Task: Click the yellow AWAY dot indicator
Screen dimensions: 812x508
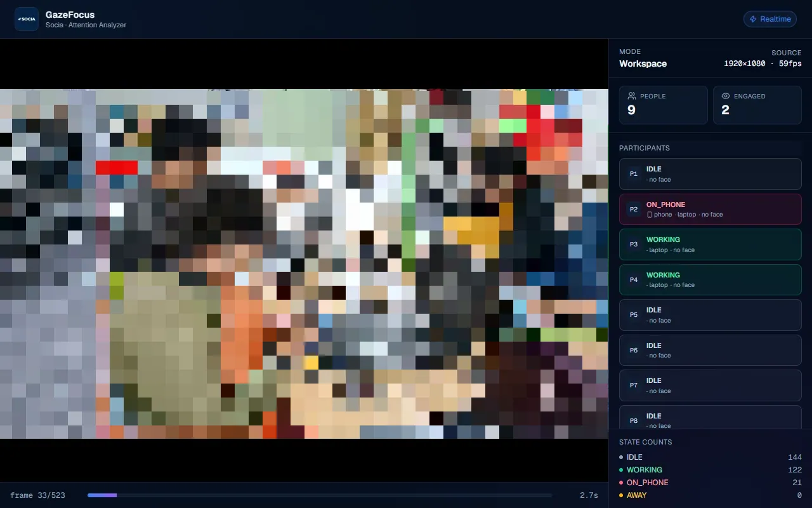Action: click(621, 495)
